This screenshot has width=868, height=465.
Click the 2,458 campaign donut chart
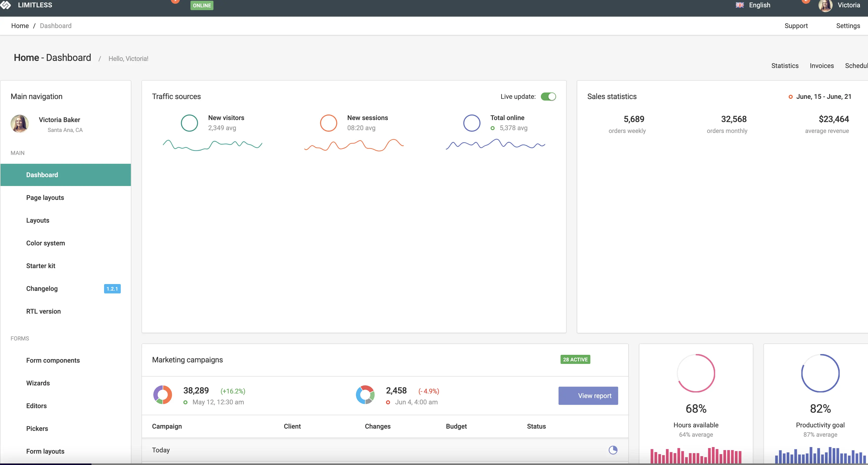tap(365, 395)
